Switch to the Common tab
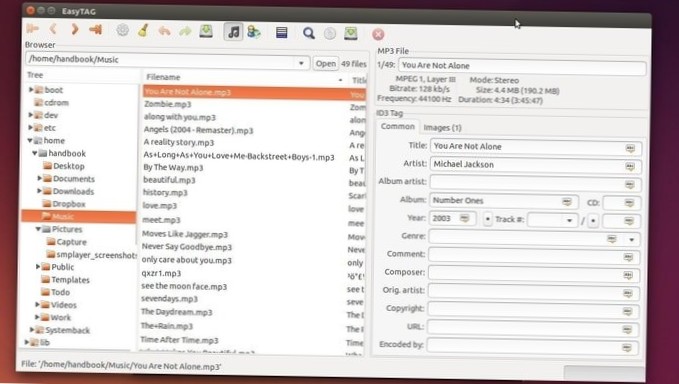 coord(398,126)
